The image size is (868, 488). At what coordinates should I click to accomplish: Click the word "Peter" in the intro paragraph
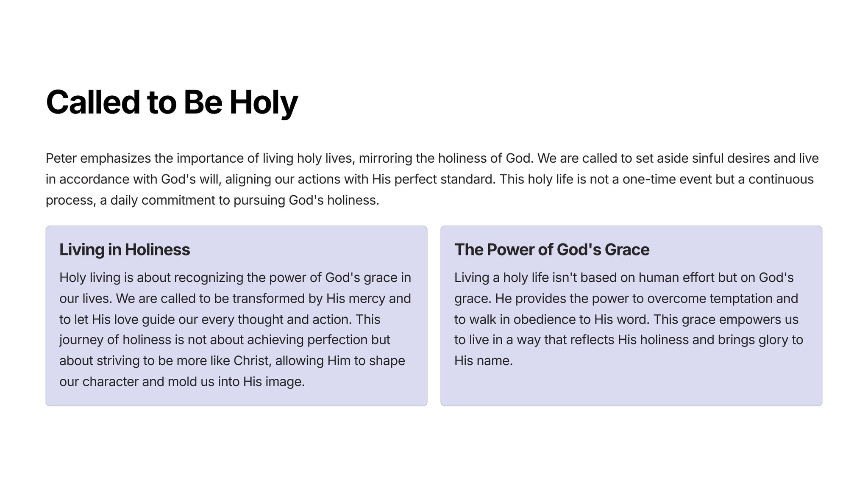click(61, 158)
